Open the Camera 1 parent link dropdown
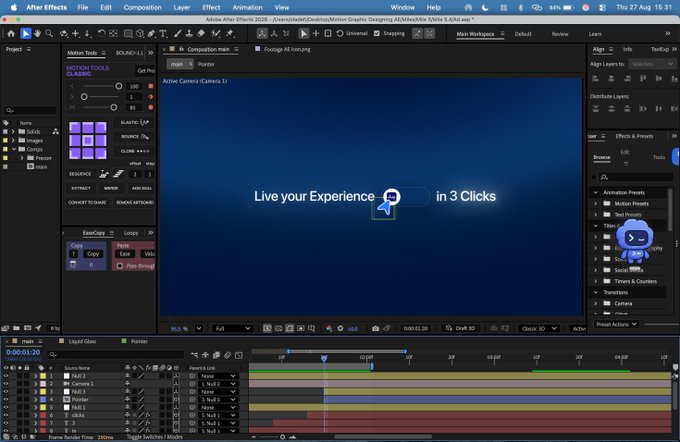The height and width of the screenshot is (442, 680). click(218, 384)
